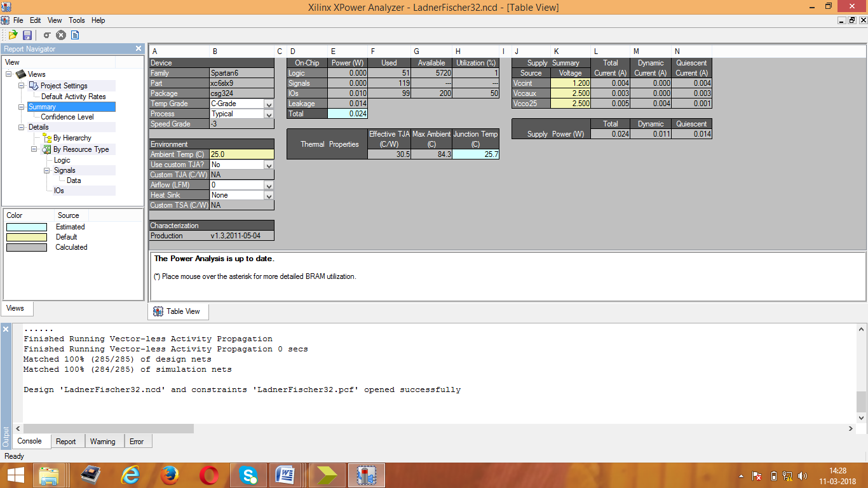Select Confidence Level tree item
868x488 pixels.
tap(67, 117)
